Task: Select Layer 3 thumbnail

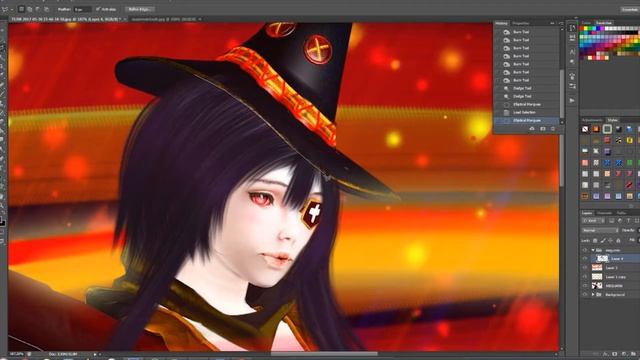Action: (x=597, y=268)
